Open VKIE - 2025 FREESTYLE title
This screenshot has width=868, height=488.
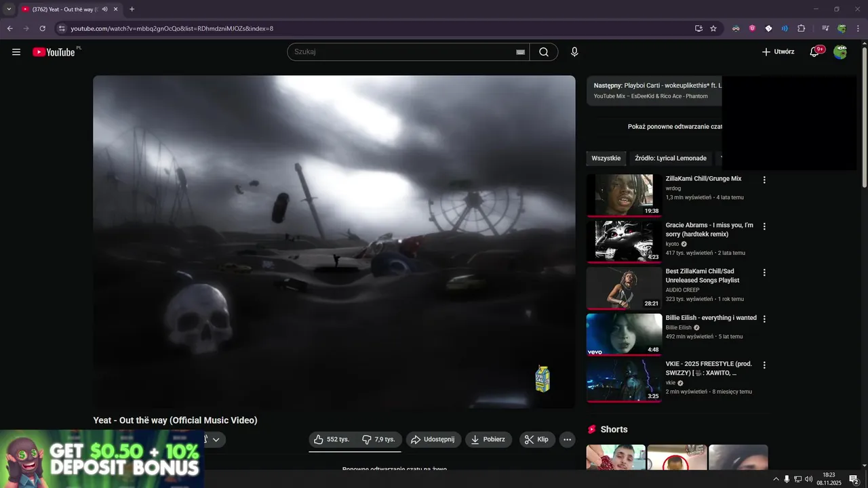(x=709, y=368)
